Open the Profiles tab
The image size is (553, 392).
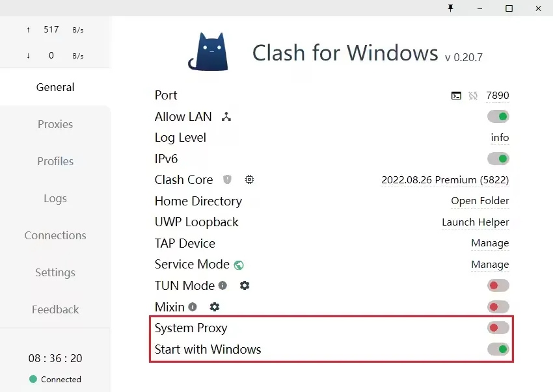coord(55,161)
